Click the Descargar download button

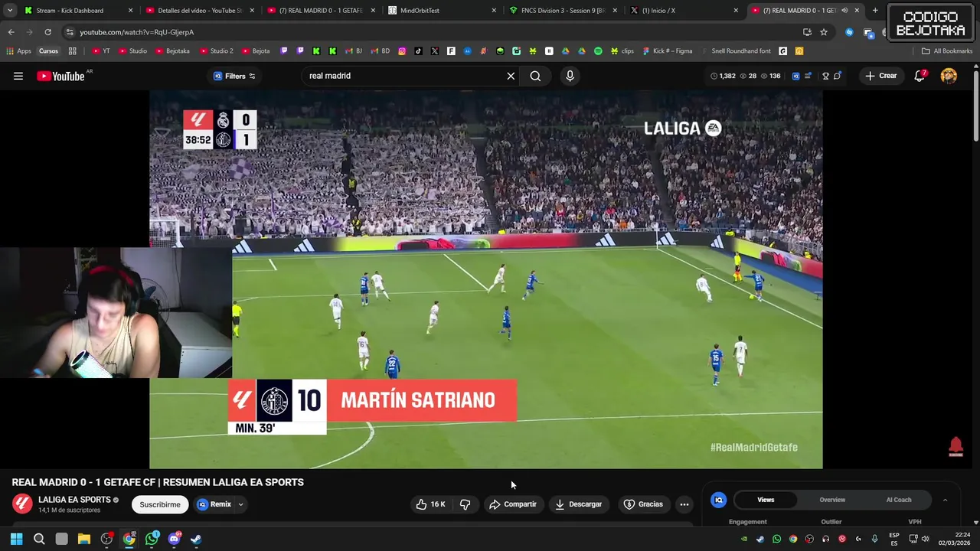coord(579,504)
